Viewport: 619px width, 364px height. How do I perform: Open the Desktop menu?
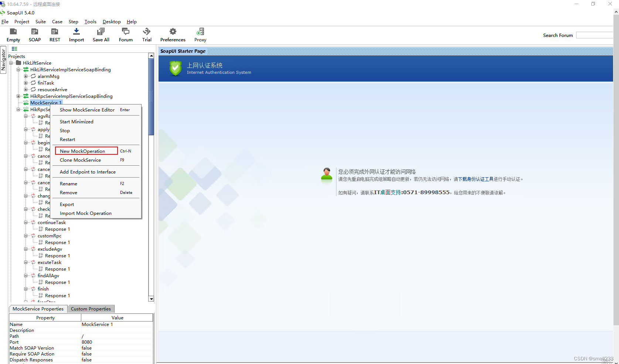[x=112, y=22]
